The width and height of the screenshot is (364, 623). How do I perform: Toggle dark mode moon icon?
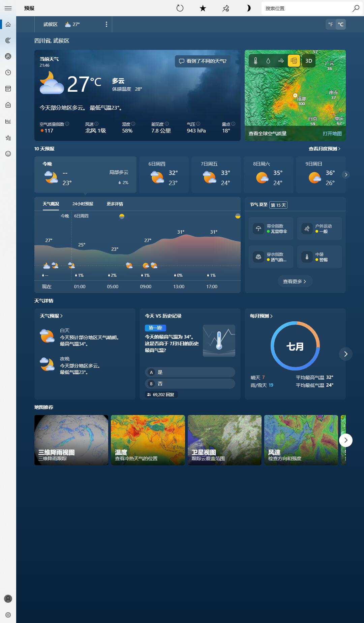click(x=249, y=8)
